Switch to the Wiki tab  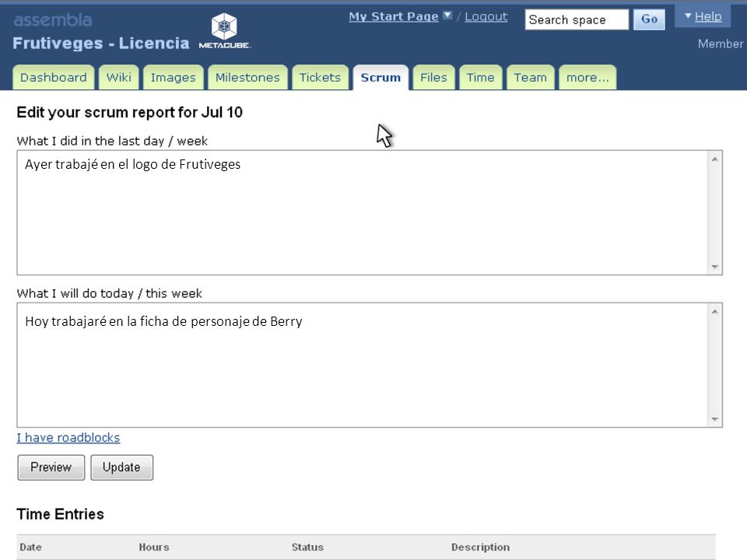[x=118, y=77]
